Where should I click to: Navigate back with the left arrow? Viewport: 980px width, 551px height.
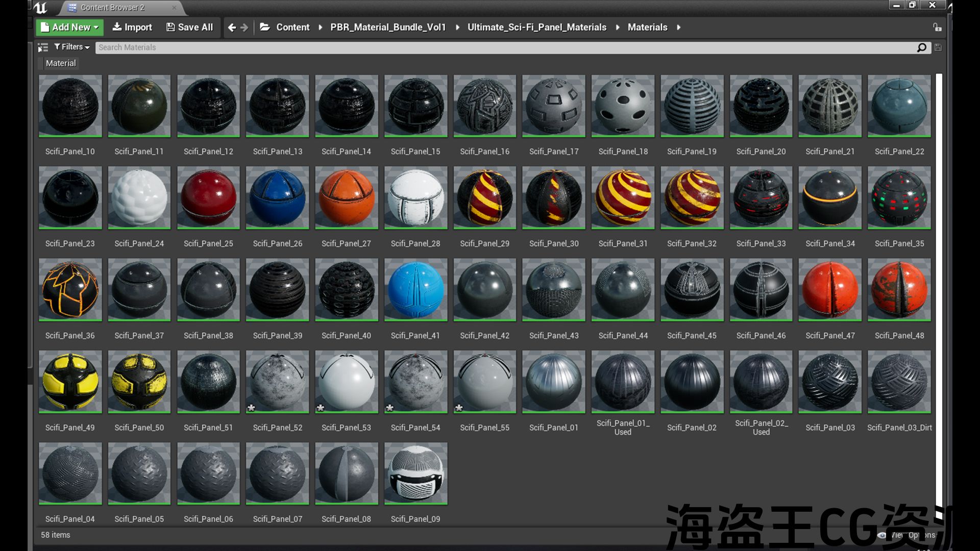pos(232,28)
